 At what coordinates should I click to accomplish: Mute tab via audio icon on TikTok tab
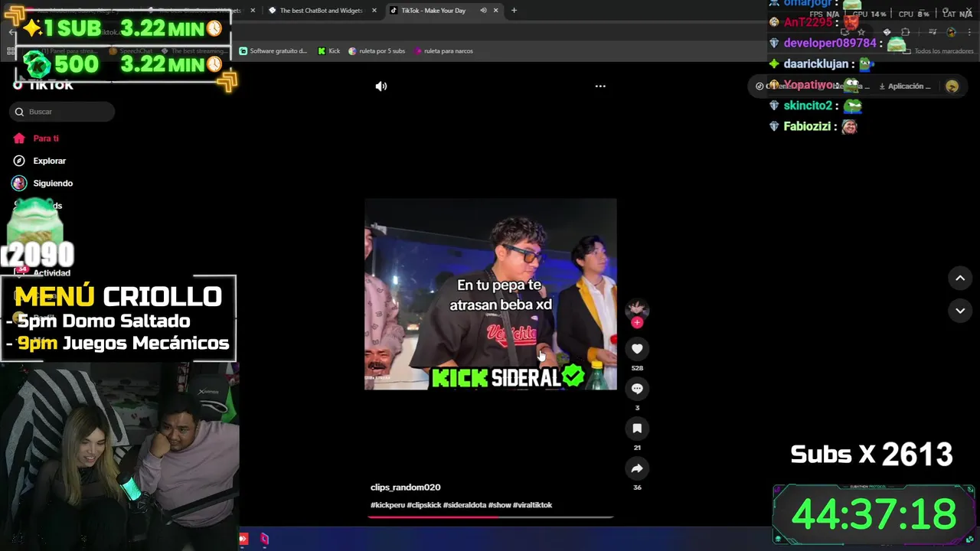tap(483, 11)
